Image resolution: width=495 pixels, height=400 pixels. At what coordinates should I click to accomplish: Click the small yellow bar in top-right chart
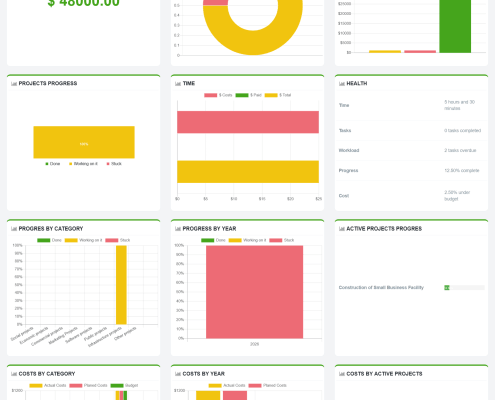tap(385, 52)
